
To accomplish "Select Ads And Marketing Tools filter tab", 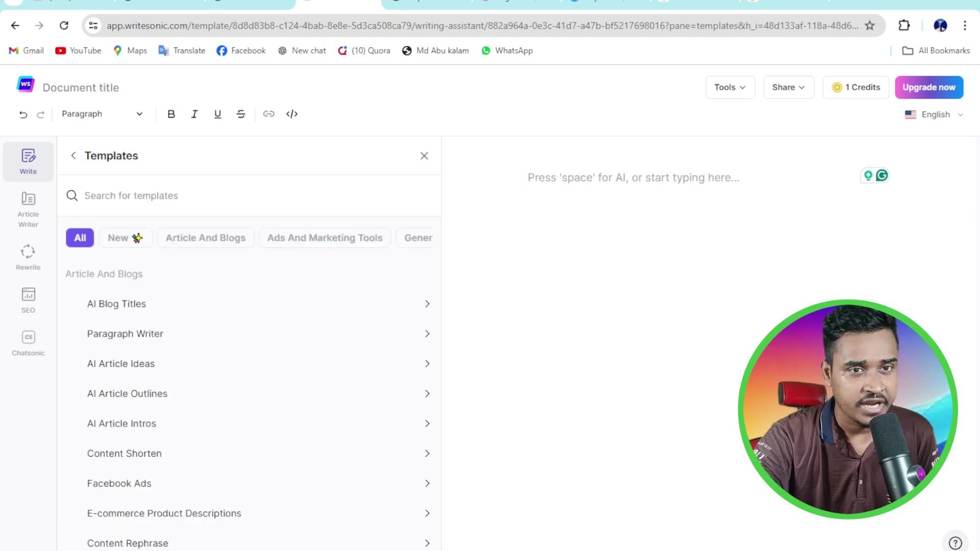I will pos(325,238).
